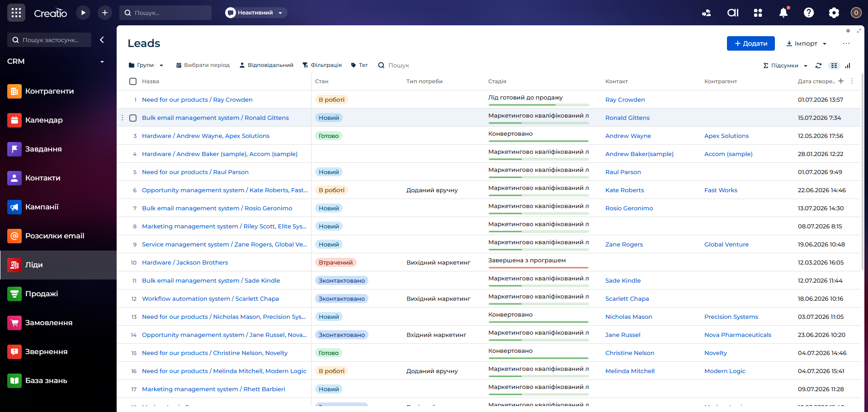
Task: Expand page to full screen icon
Action: [859, 31]
